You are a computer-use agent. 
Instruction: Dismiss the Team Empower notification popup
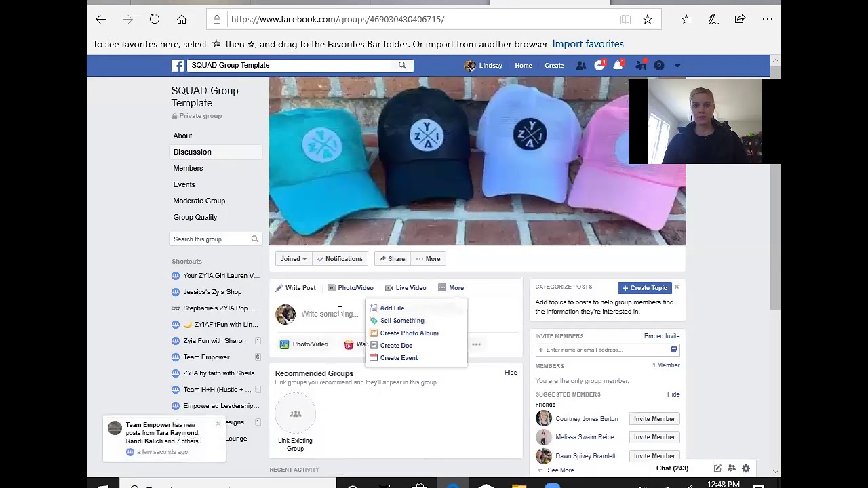(x=218, y=424)
